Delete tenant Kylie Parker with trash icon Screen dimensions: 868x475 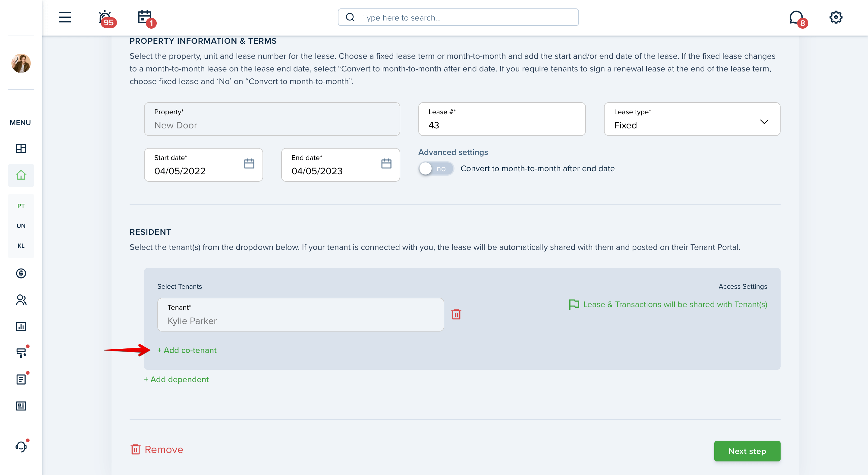click(456, 314)
